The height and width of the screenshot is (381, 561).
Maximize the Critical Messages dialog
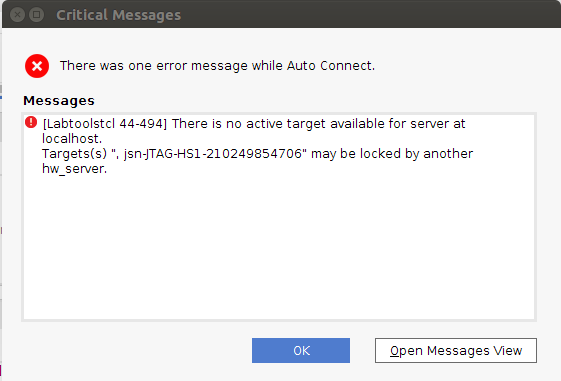point(36,15)
